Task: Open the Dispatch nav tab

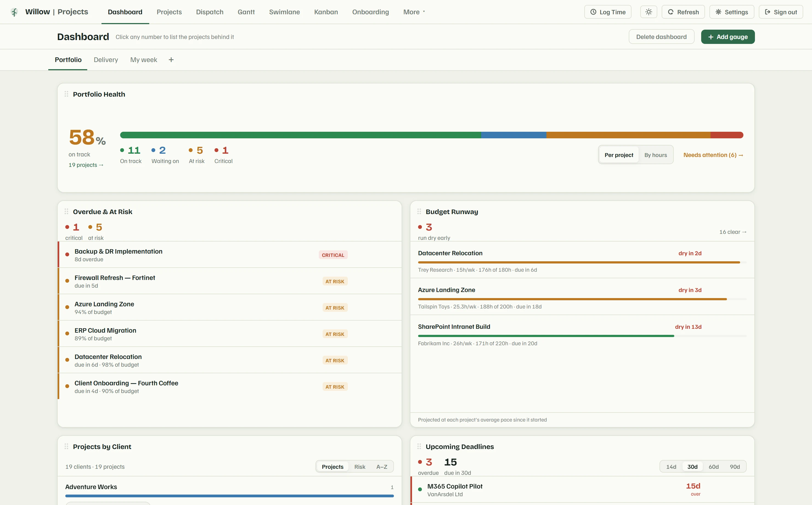Action: (x=210, y=12)
